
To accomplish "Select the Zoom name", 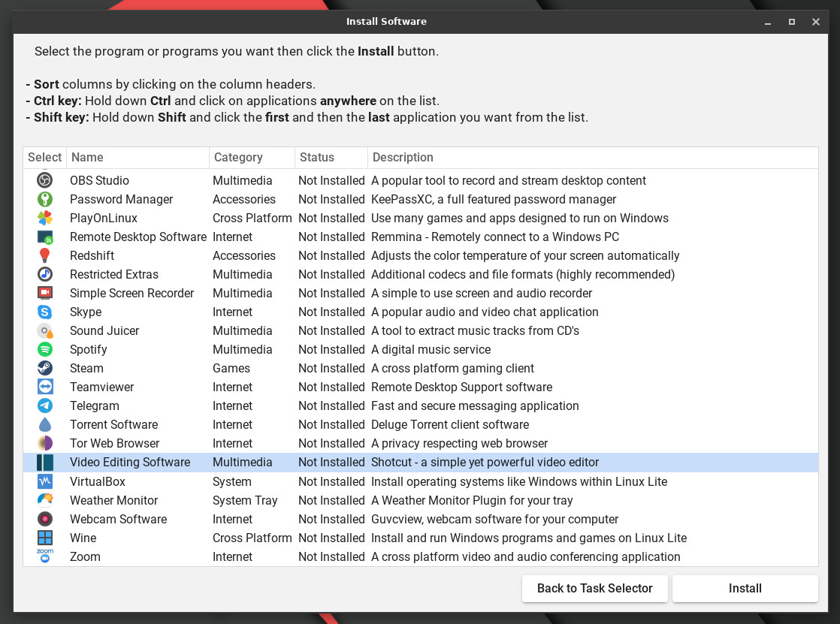I will 85,556.
